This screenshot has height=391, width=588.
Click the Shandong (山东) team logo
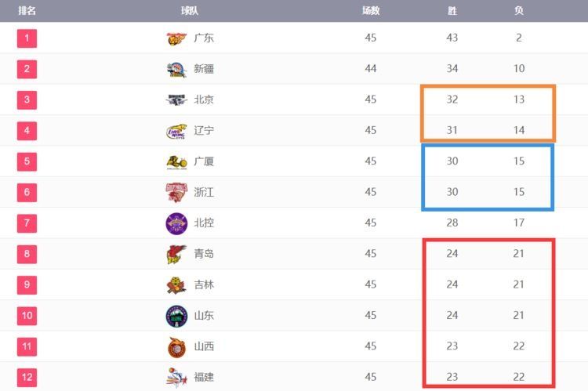point(176,316)
